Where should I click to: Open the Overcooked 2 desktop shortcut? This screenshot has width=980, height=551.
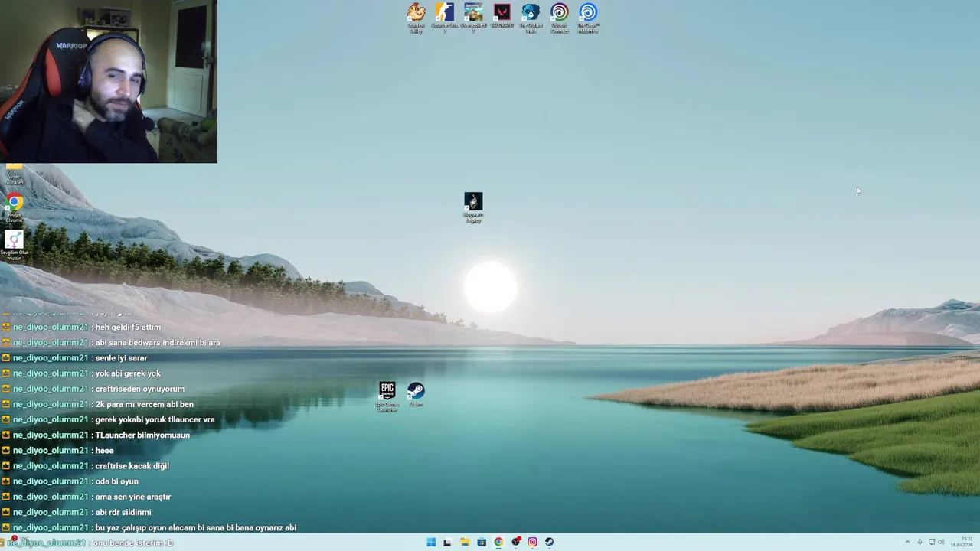pos(473,18)
